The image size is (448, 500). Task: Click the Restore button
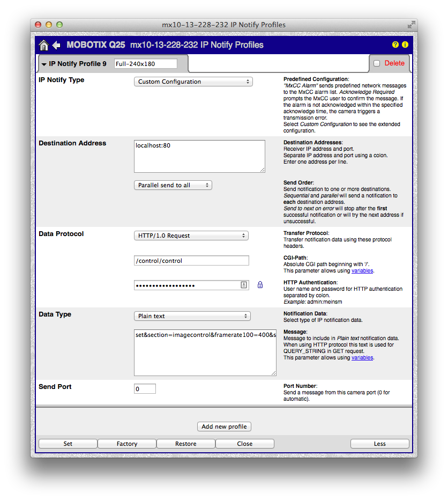pos(186,444)
